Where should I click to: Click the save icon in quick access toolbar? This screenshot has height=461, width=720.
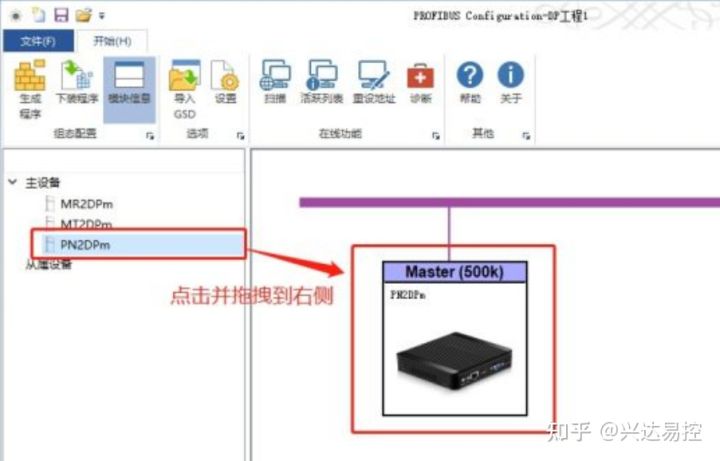61,15
